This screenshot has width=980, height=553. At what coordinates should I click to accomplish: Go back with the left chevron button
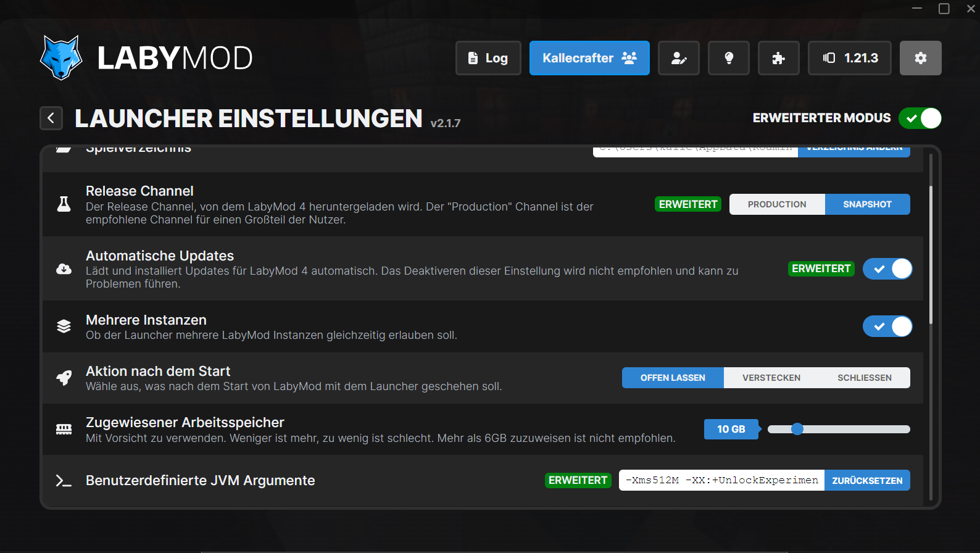click(51, 118)
